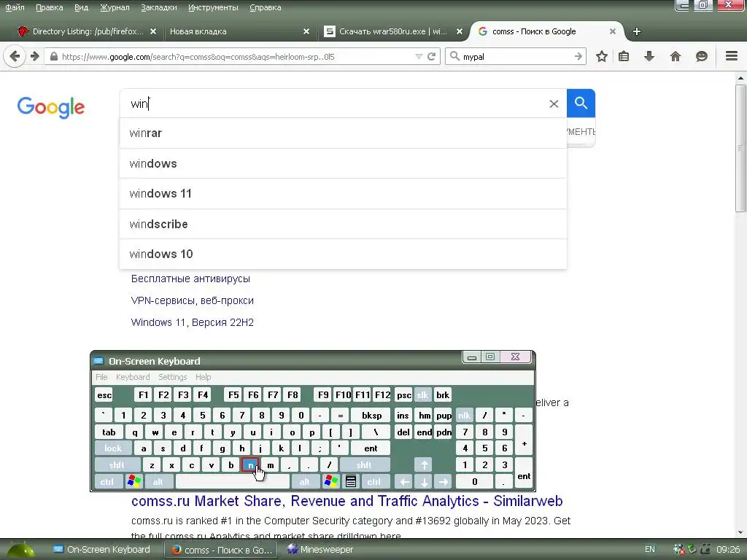Open the comss.ru Market Share Similarweb result
The image size is (747, 560).
pyautogui.click(x=347, y=501)
